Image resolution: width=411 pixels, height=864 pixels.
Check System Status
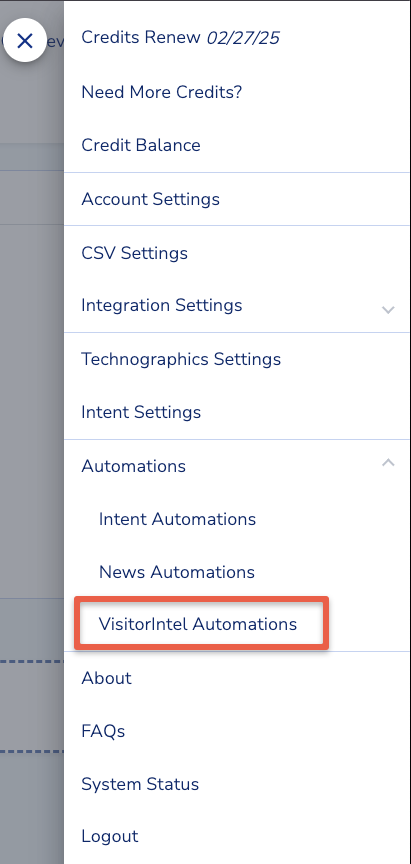pos(140,784)
